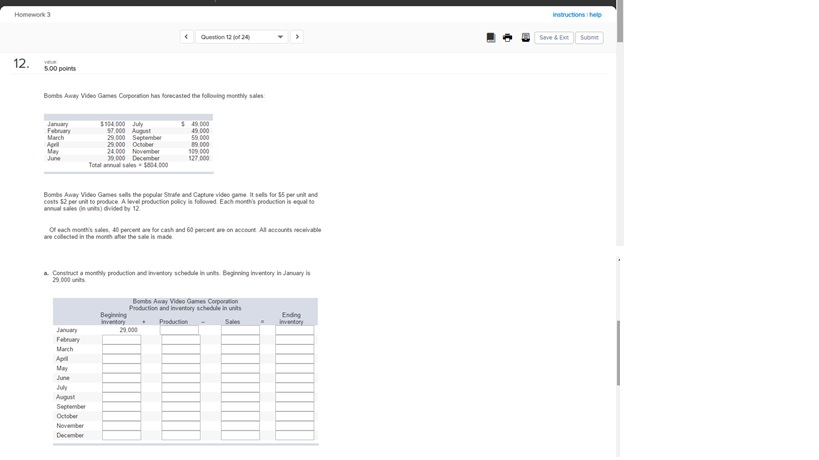Click the January beginning inventory value 29,000

[128, 330]
